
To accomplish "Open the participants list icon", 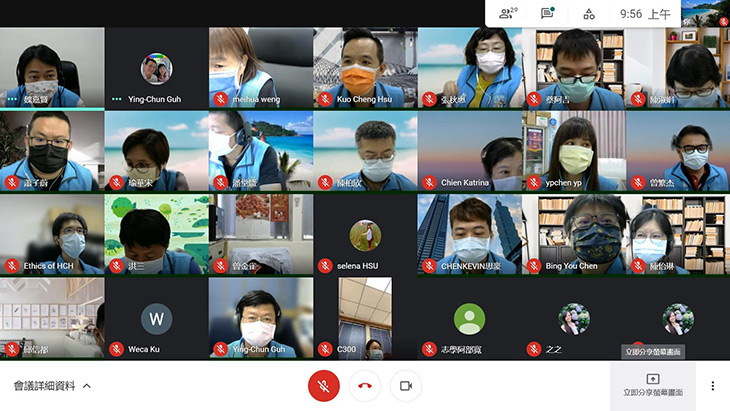I will tap(505, 14).
